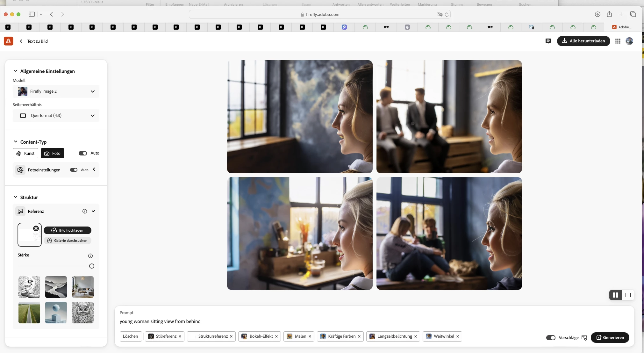This screenshot has height=353, width=644.
Task: Switch to grid view layout
Action: pyautogui.click(x=615, y=295)
